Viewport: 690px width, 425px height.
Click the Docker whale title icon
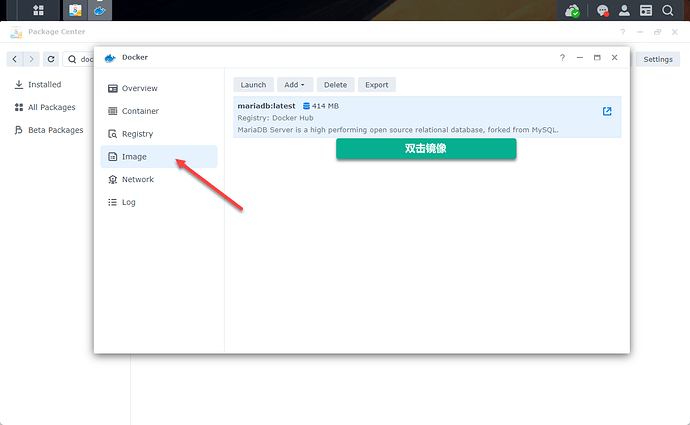click(110, 58)
